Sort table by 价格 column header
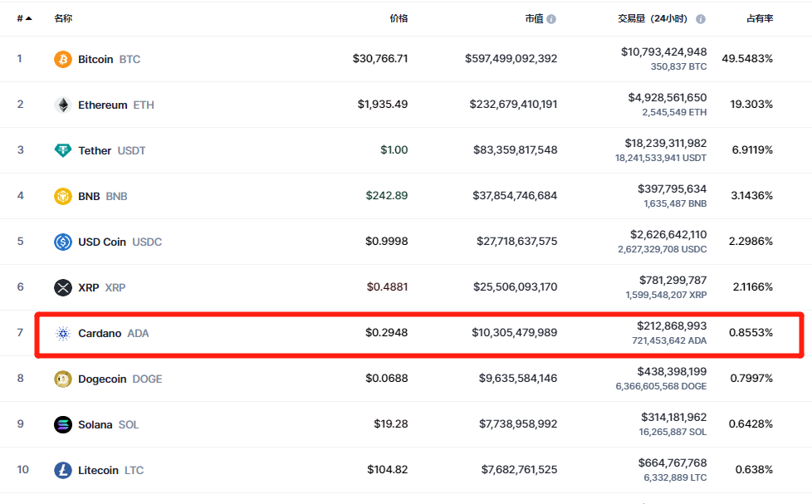 (x=399, y=18)
